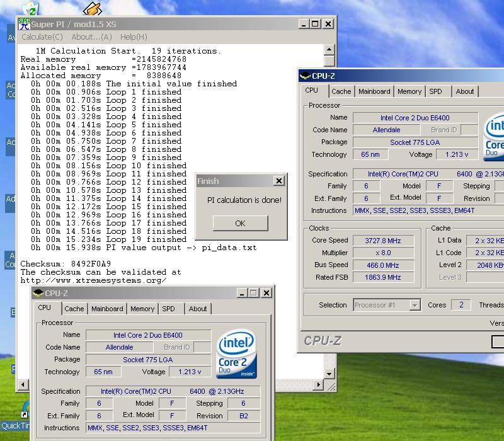
Task: Click the Revision value B2 in lower CPU-Z
Action: coord(244,416)
